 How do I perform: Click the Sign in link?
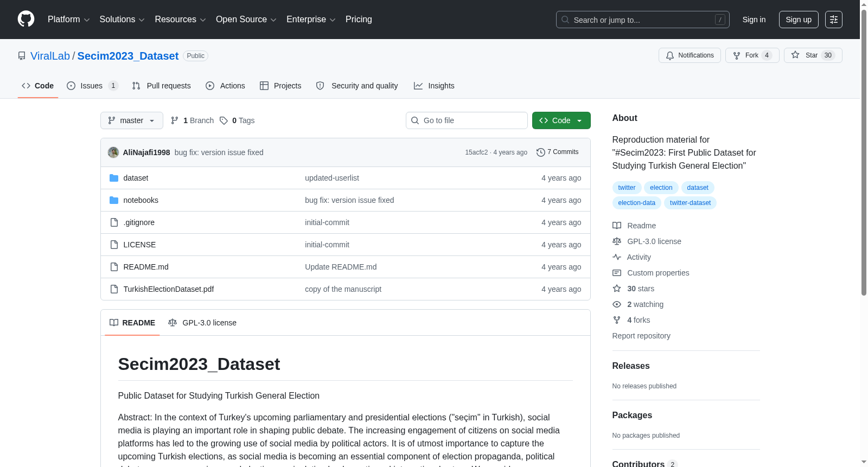click(x=754, y=20)
